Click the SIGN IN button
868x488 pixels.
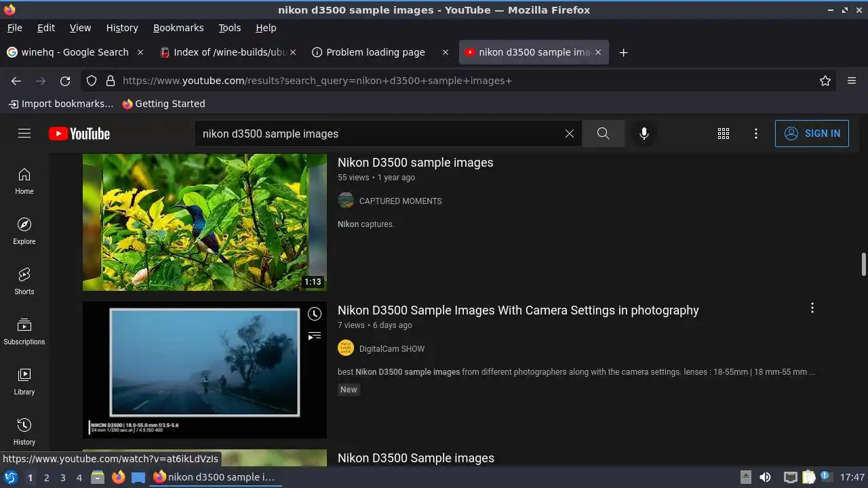(x=812, y=134)
